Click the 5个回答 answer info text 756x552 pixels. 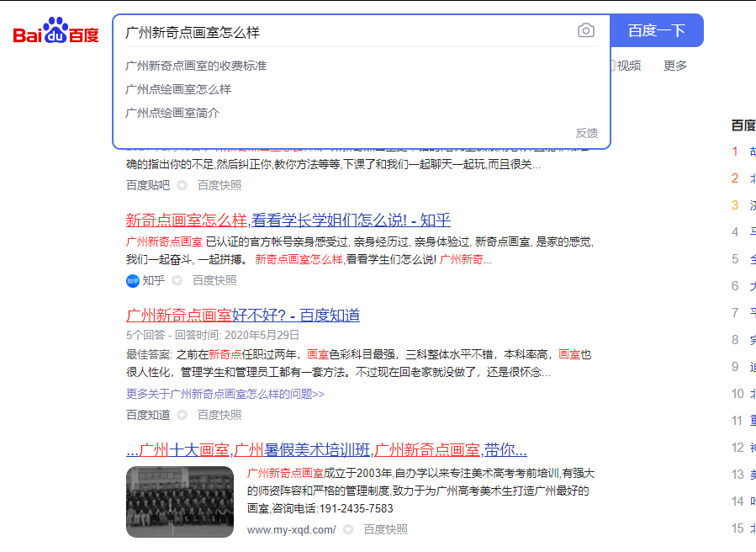213,336
